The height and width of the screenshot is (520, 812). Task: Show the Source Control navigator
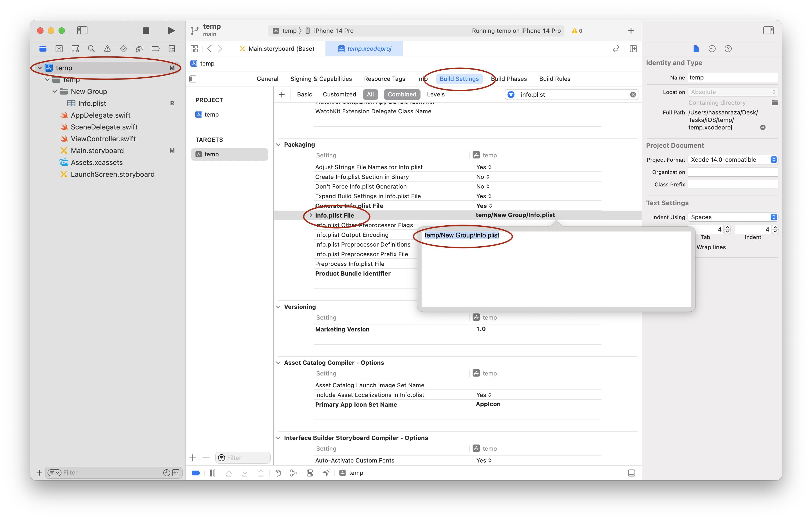click(x=59, y=49)
